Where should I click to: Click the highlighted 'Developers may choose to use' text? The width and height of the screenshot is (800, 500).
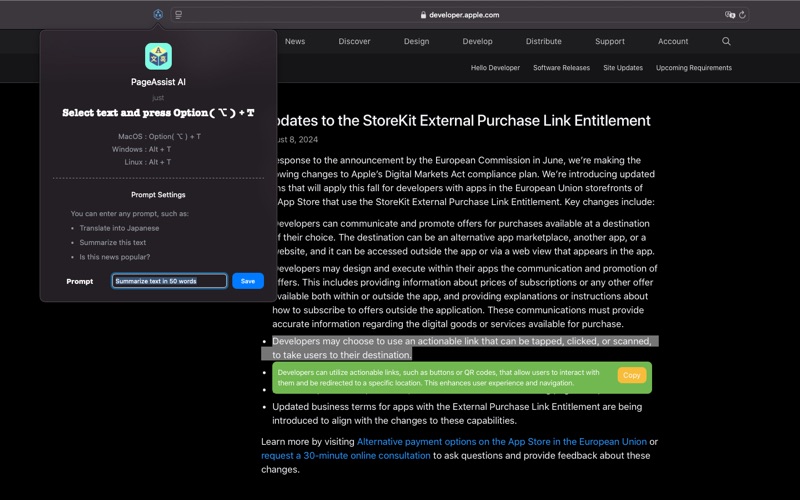pyautogui.click(x=462, y=348)
